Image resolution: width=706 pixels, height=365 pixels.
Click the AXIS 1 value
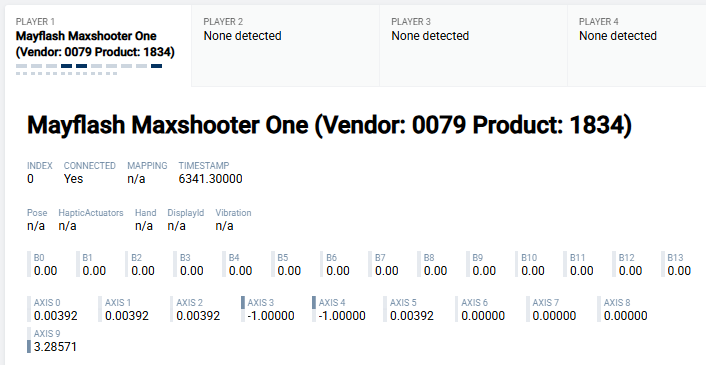[x=127, y=316]
